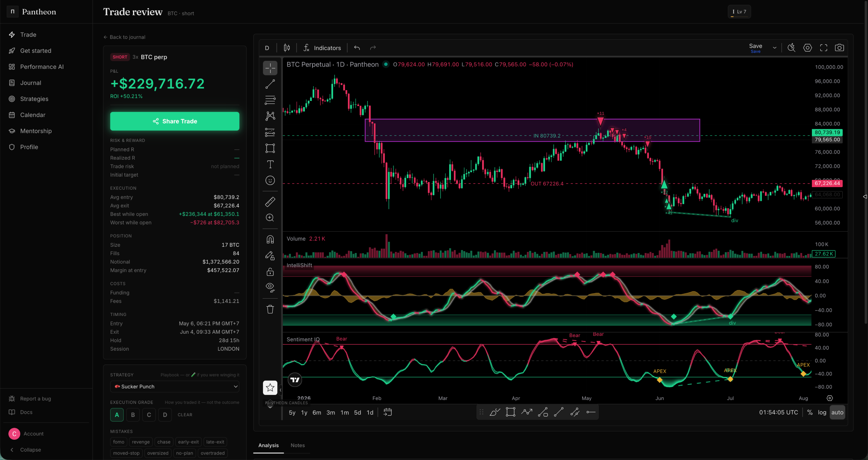
Task: Set chart range to 3m
Action: (331, 413)
